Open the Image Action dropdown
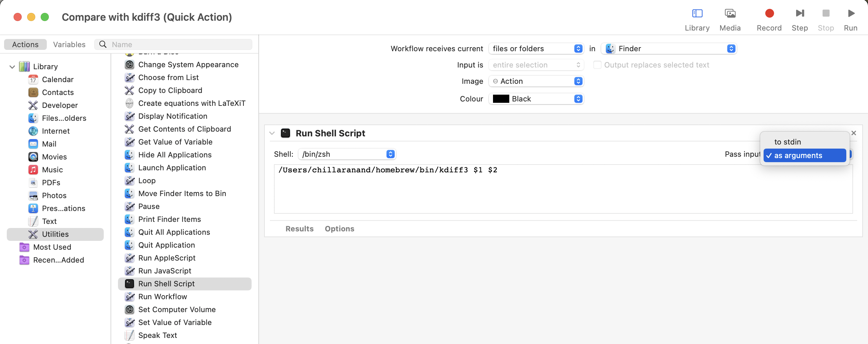This screenshot has height=344, width=868. 536,81
